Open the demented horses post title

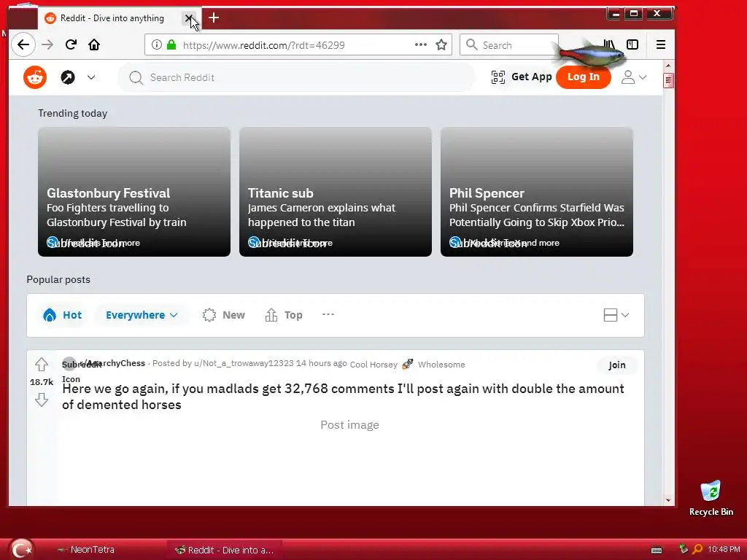coord(343,397)
